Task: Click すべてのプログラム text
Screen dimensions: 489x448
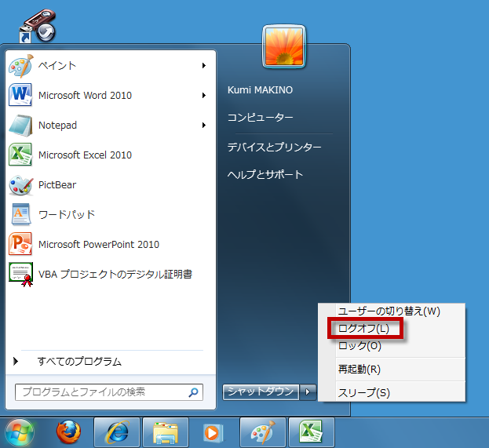Action: point(79,362)
